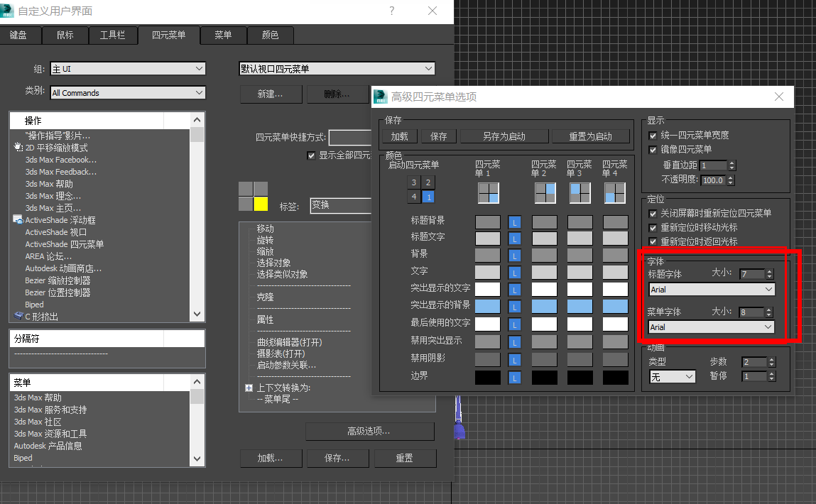
Task: Toggle 统一四元菜单宽度 checkbox
Action: (653, 136)
